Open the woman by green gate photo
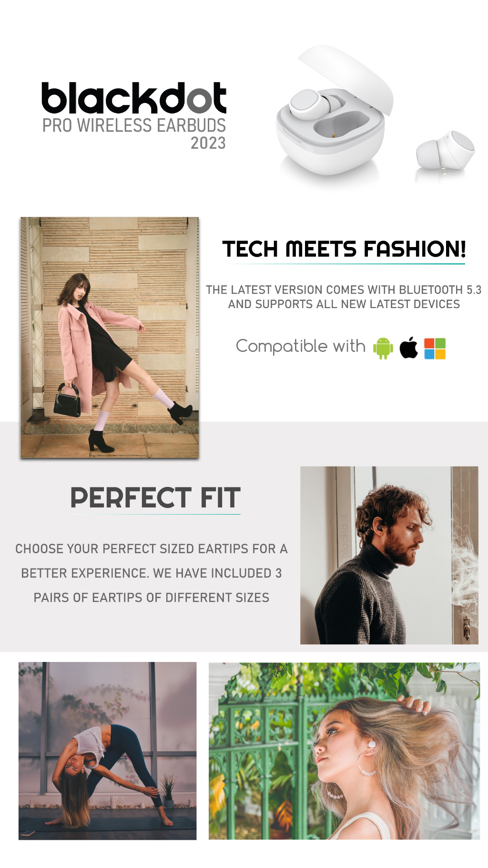Image resolution: width=488 pixels, height=868 pixels. pyautogui.click(x=344, y=751)
